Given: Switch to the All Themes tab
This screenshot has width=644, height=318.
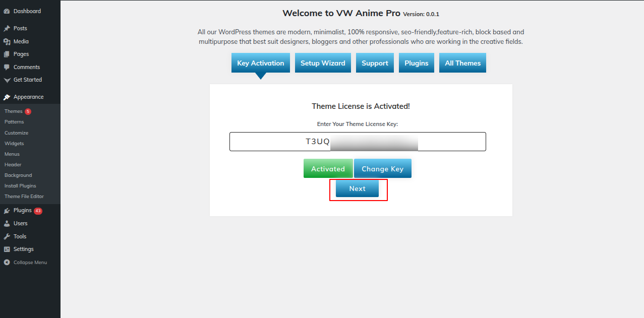Looking at the screenshot, I should (462, 63).
